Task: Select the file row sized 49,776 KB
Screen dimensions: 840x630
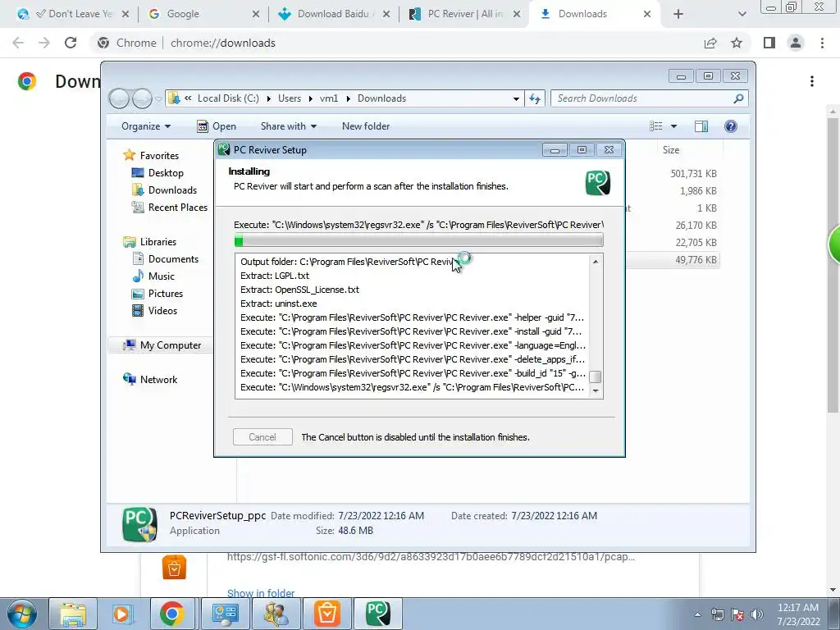Action: 673,260
